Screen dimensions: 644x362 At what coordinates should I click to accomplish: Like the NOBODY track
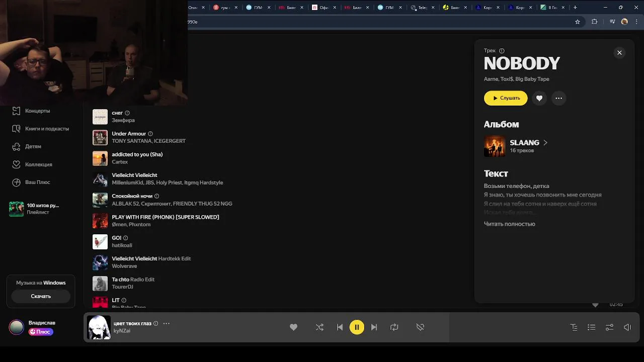tap(539, 98)
